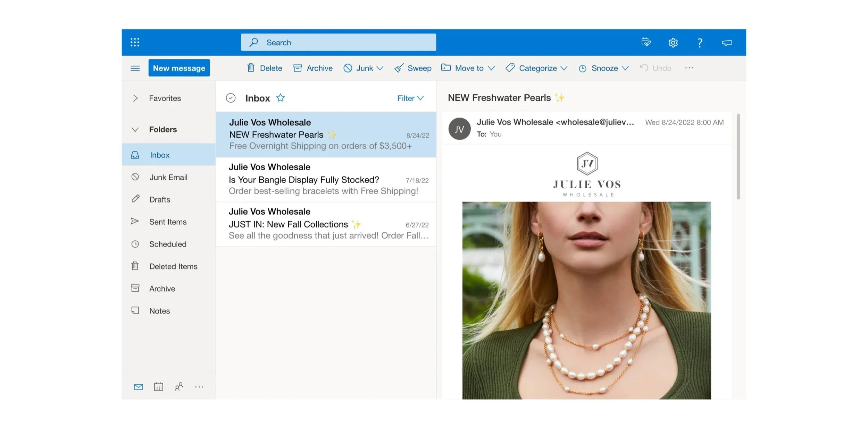Click the New message button

(179, 68)
